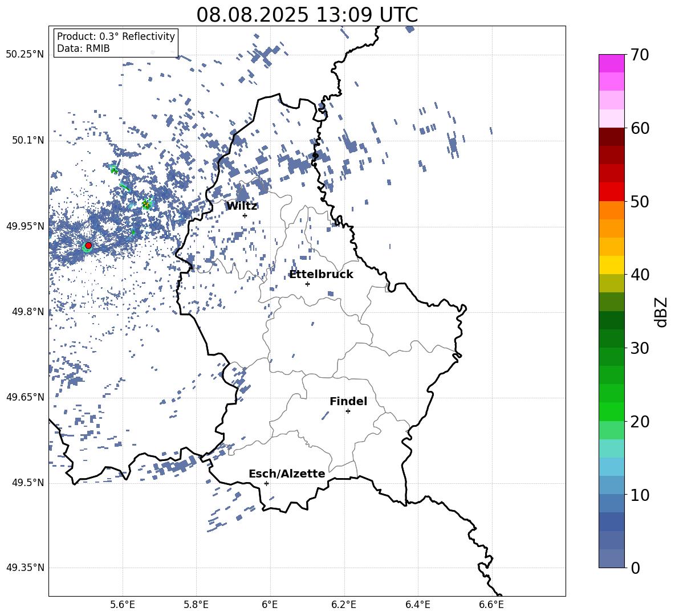This screenshot has width=675, height=616.
Task: Click the magenta top colorbar segment
Action: (x=612, y=64)
